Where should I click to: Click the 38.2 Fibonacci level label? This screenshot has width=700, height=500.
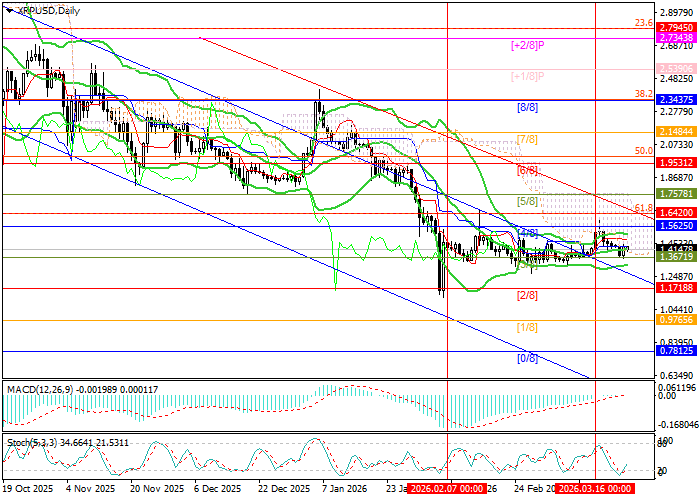pyautogui.click(x=643, y=93)
